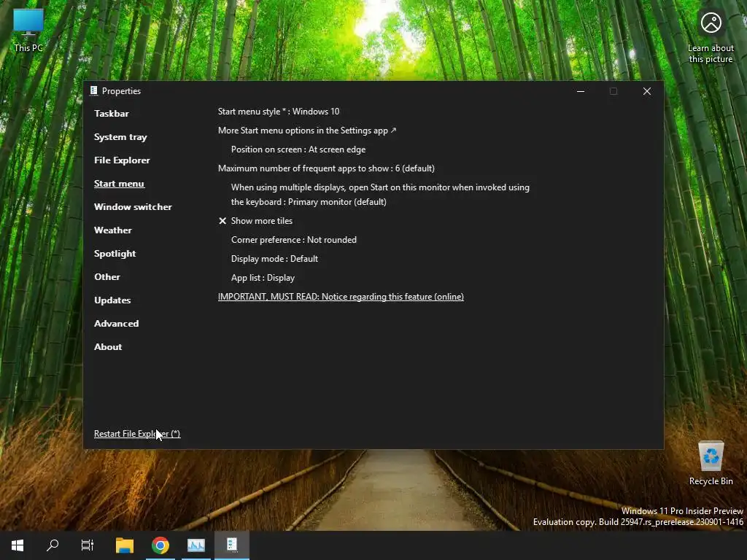747x560 pixels.
Task: Click the Properties window title icon
Action: coord(94,90)
